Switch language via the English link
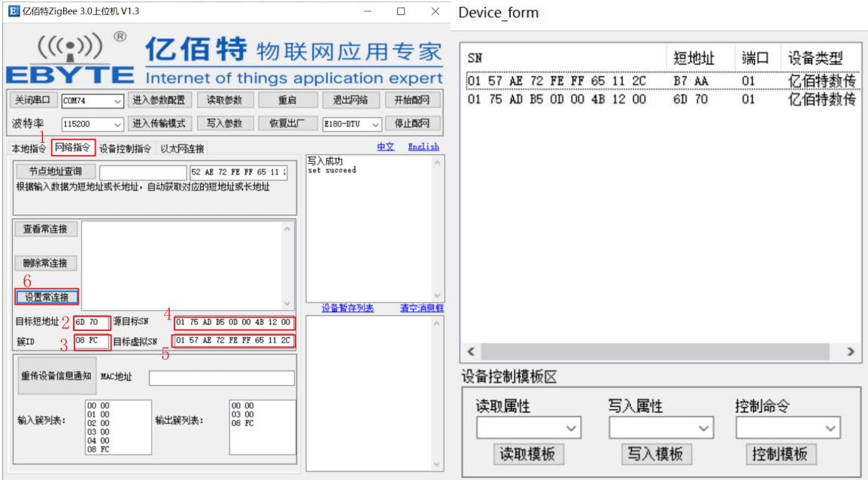The height and width of the screenshot is (480, 868). pos(423,147)
